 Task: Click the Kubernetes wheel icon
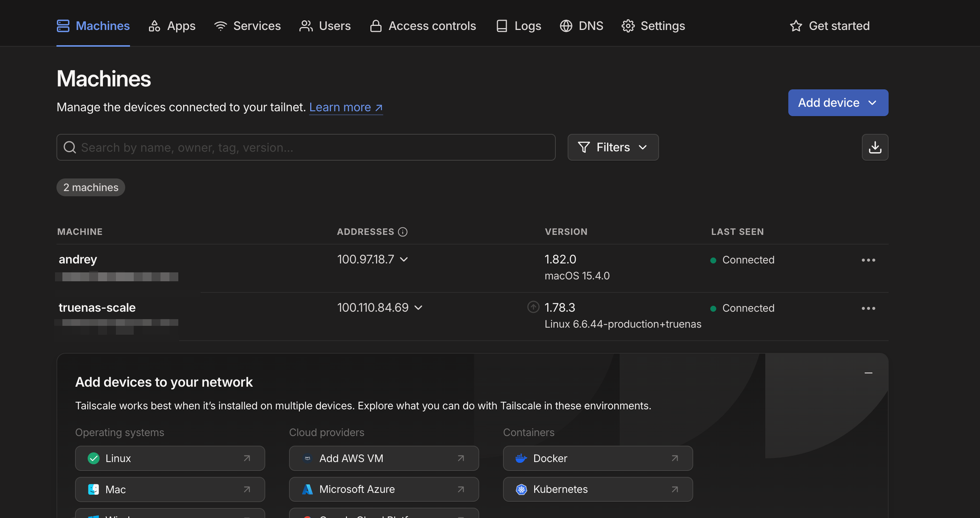pos(521,490)
